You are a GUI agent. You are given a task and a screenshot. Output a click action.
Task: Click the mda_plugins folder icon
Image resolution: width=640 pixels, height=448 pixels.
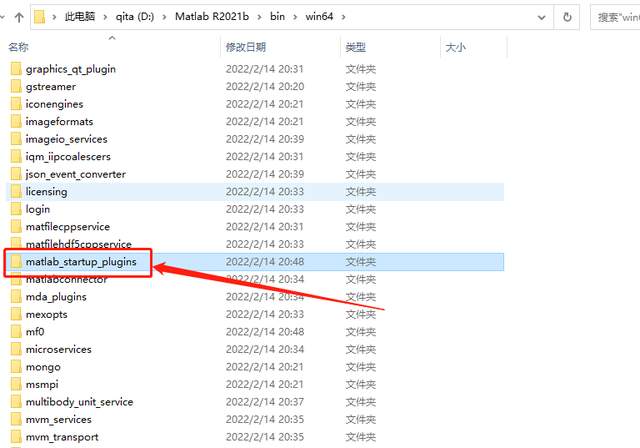pos(16,297)
